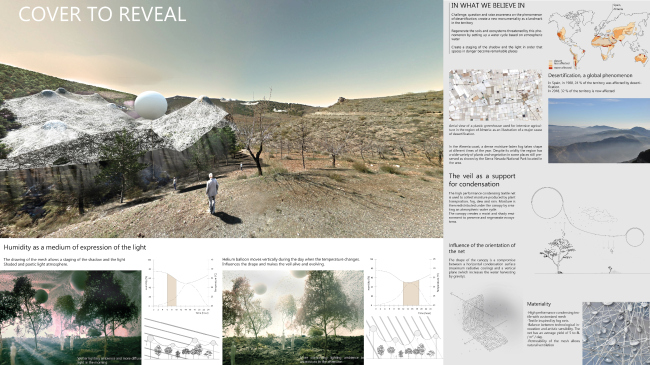The width and height of the screenshot is (650, 365).
Task: Select 'The veil as a support for condensation' heading
Action: (482, 180)
